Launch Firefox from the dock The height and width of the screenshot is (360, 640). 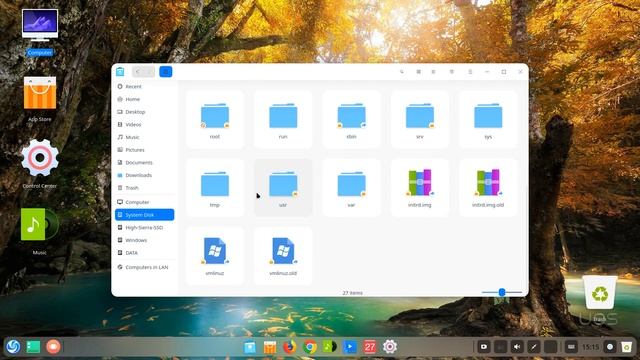[290, 347]
